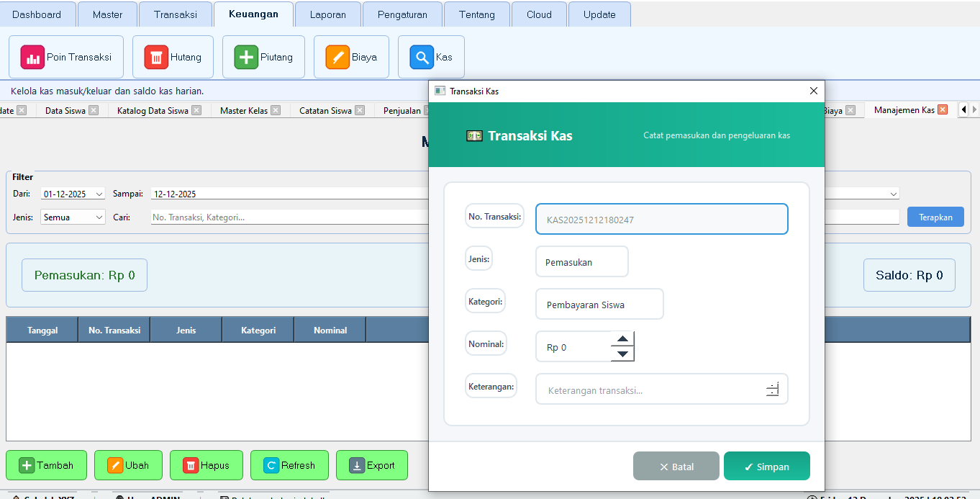The image size is (980, 499).
Task: Select the Pemasukan Jenis dropdown in dialog
Action: pyautogui.click(x=581, y=262)
